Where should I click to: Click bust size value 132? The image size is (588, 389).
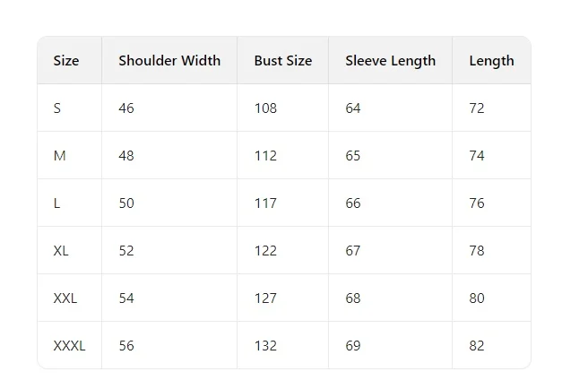tap(265, 346)
